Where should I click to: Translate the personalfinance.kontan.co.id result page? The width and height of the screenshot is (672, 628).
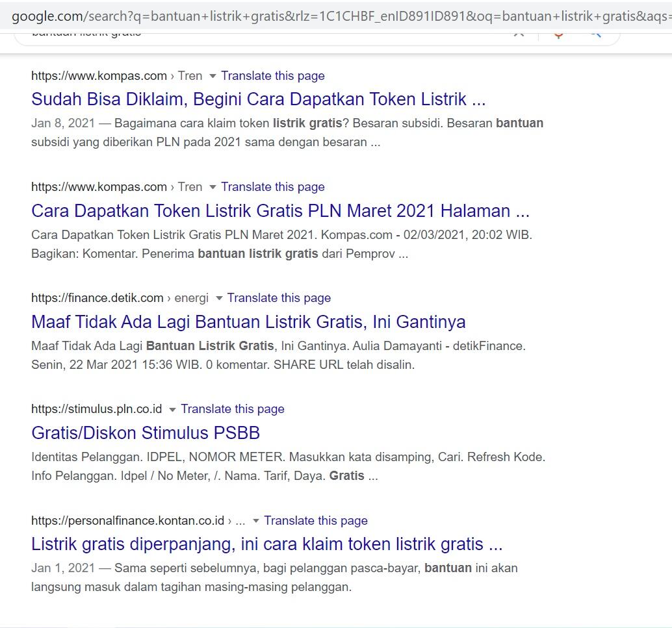pyautogui.click(x=316, y=520)
